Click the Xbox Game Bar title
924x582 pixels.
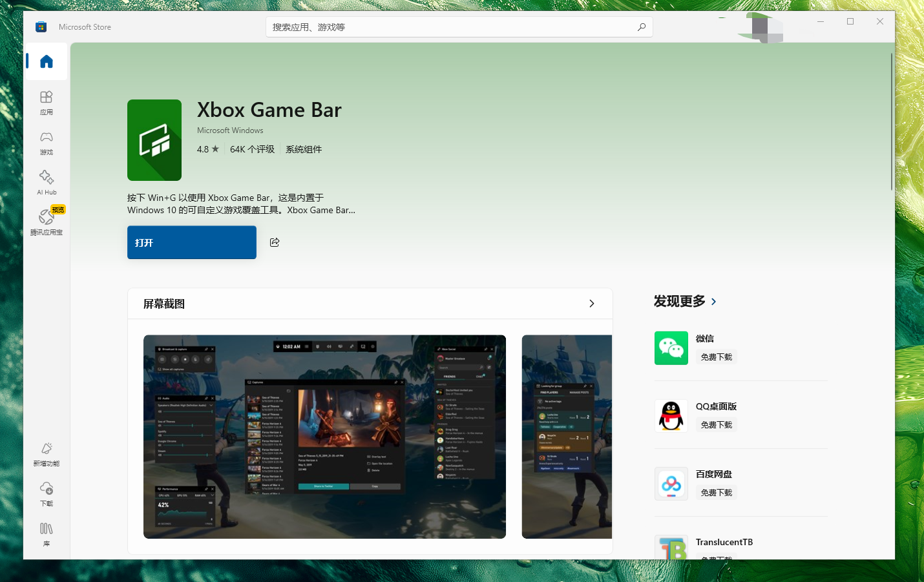(x=269, y=110)
